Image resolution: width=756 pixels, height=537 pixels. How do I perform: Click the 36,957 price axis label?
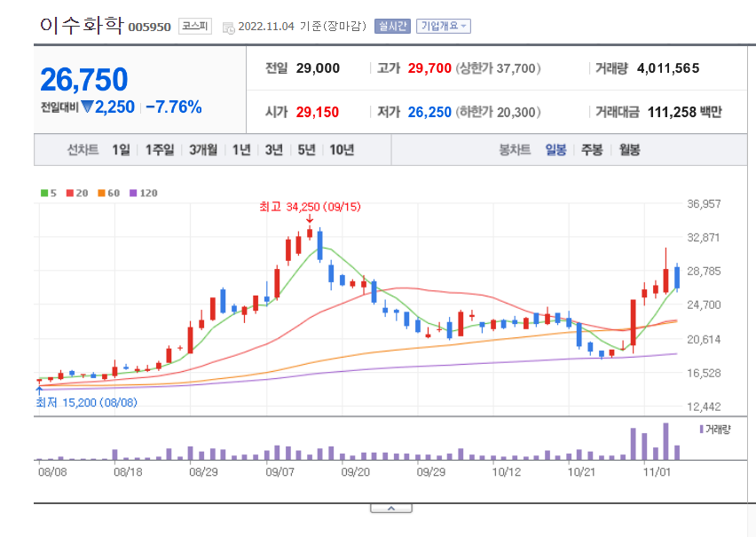[x=704, y=204]
